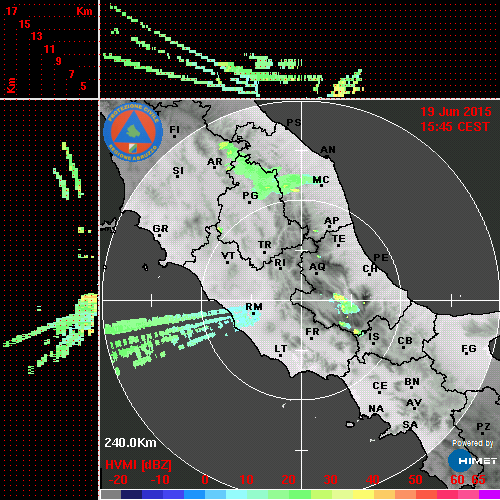The image size is (500, 500).
Task: Click the date text 19 Jun 2015
Action: click(456, 112)
